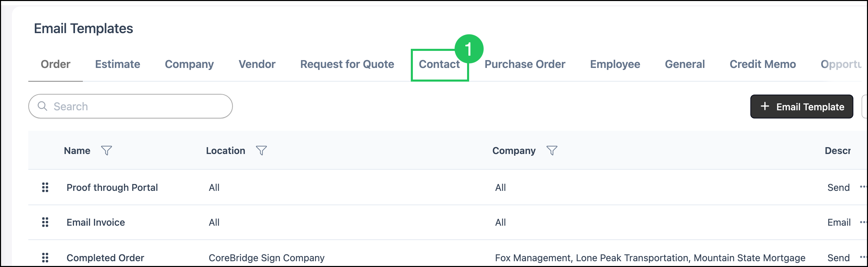868x267 pixels.
Task: Go to the Vendor tab
Action: [257, 64]
